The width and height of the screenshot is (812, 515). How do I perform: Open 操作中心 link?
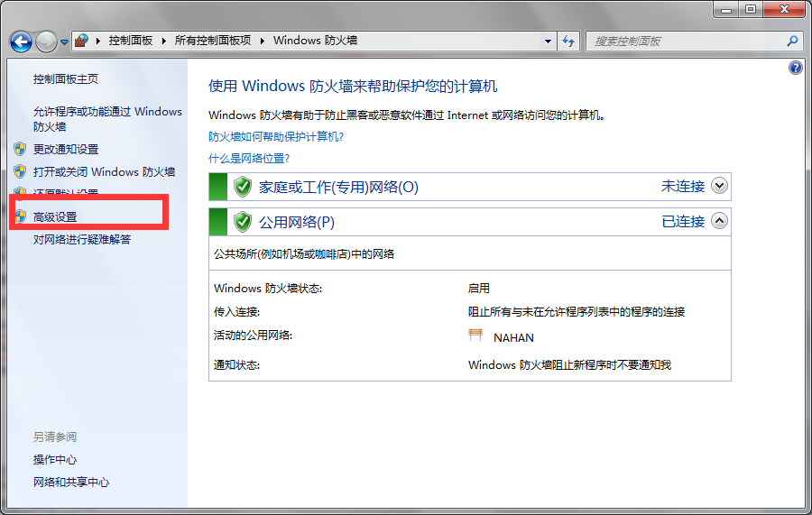click(x=55, y=460)
